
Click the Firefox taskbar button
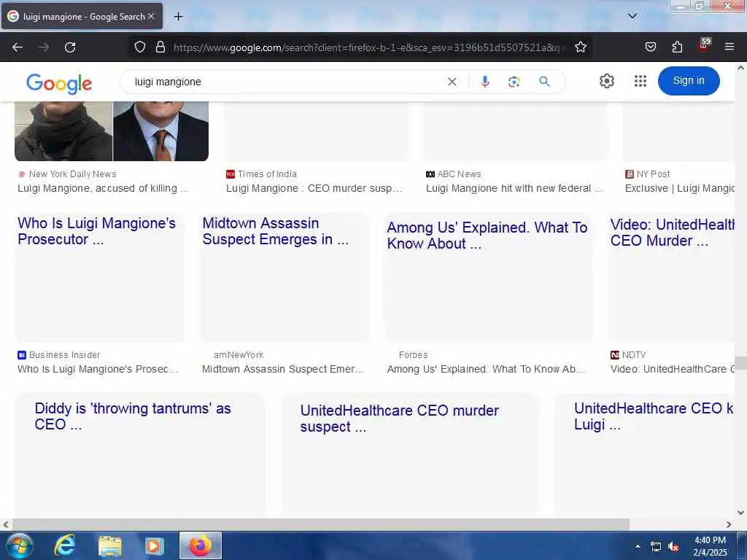[201, 545]
